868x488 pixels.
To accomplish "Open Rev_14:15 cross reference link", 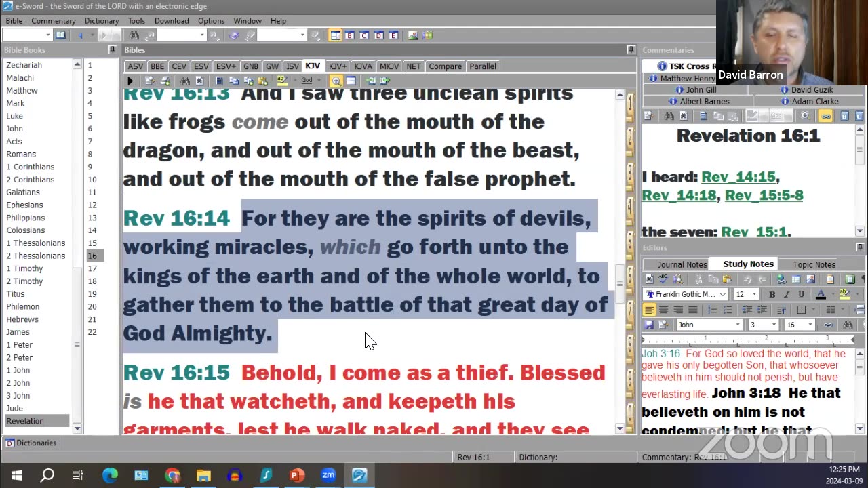I will (x=738, y=177).
